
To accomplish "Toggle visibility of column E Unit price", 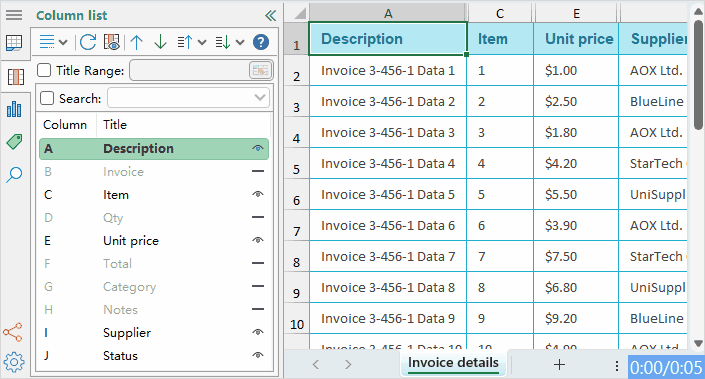I will tap(258, 240).
